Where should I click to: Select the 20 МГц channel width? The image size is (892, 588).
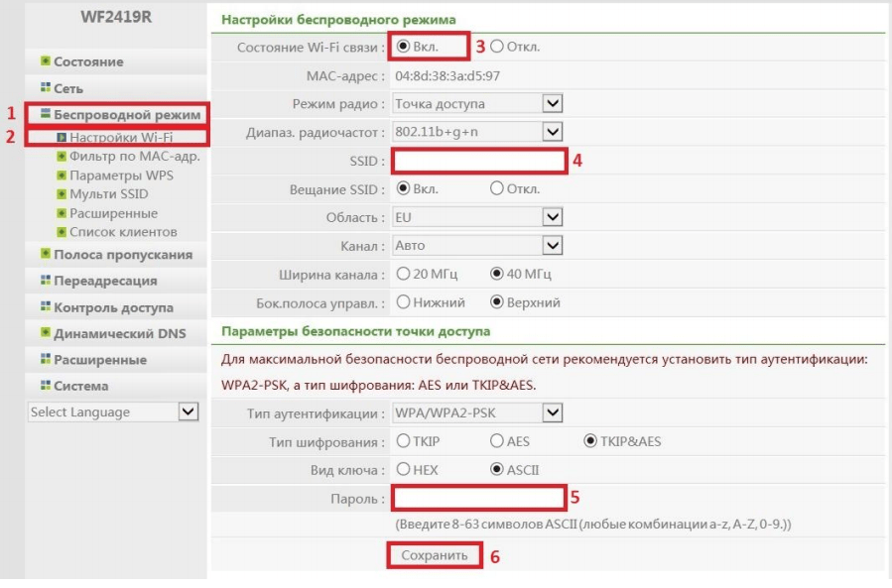tap(403, 274)
